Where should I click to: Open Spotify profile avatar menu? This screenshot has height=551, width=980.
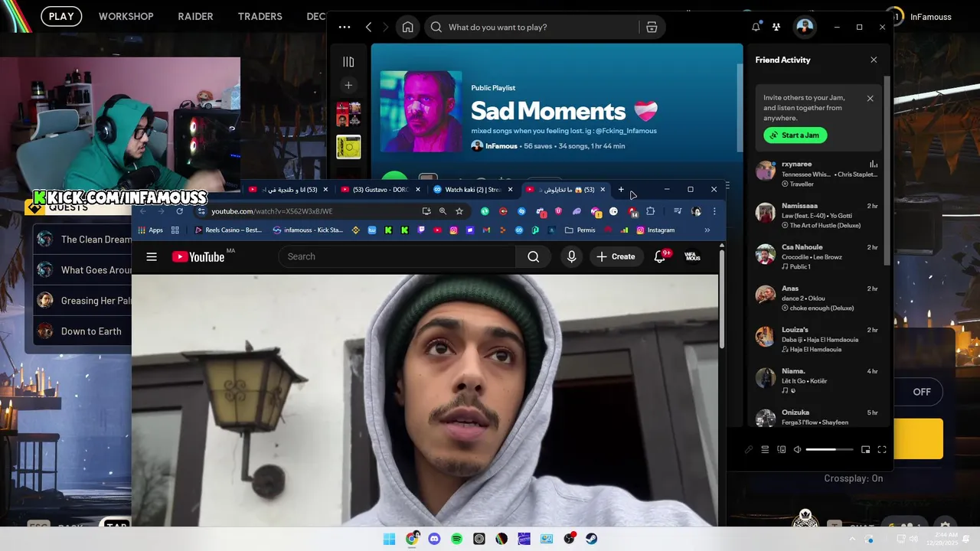805,27
